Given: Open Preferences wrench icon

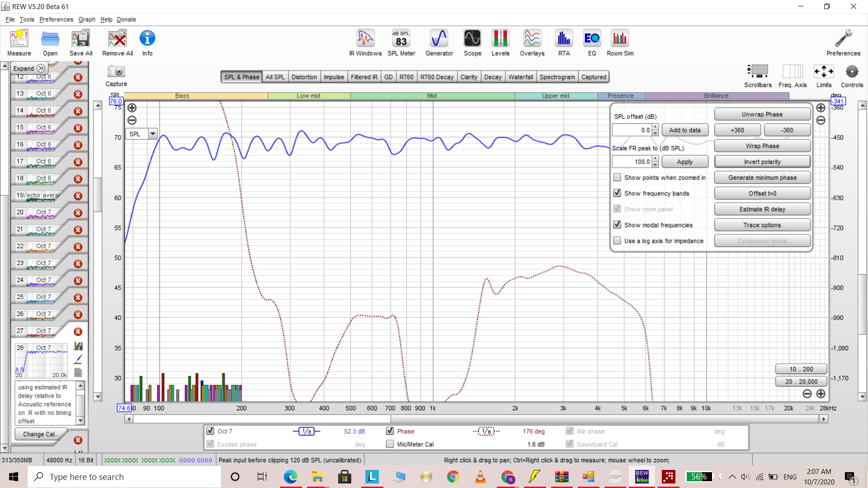Looking at the screenshot, I should coord(843,43).
